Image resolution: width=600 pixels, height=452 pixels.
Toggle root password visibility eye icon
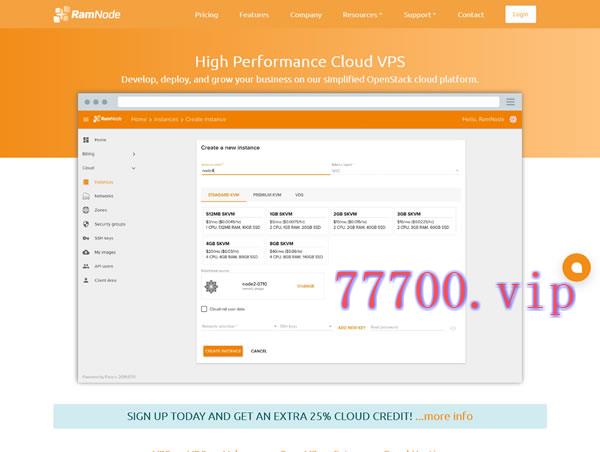click(453, 328)
